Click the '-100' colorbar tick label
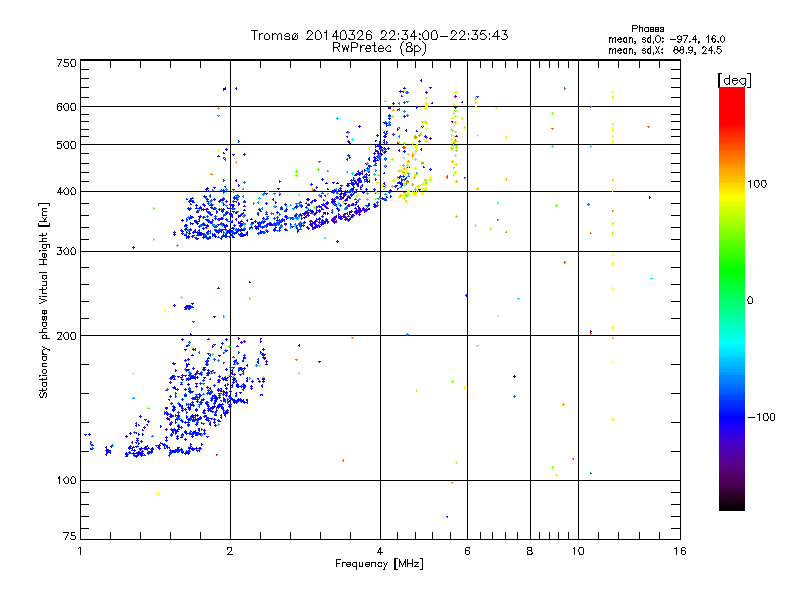This screenshot has height=600, width=800. [x=762, y=417]
